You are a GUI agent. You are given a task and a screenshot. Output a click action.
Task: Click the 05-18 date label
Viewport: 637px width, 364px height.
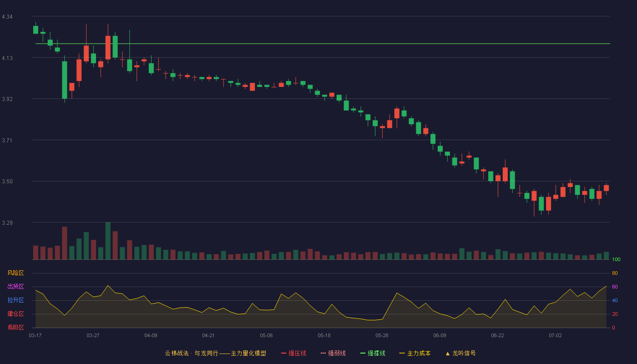[x=324, y=335]
